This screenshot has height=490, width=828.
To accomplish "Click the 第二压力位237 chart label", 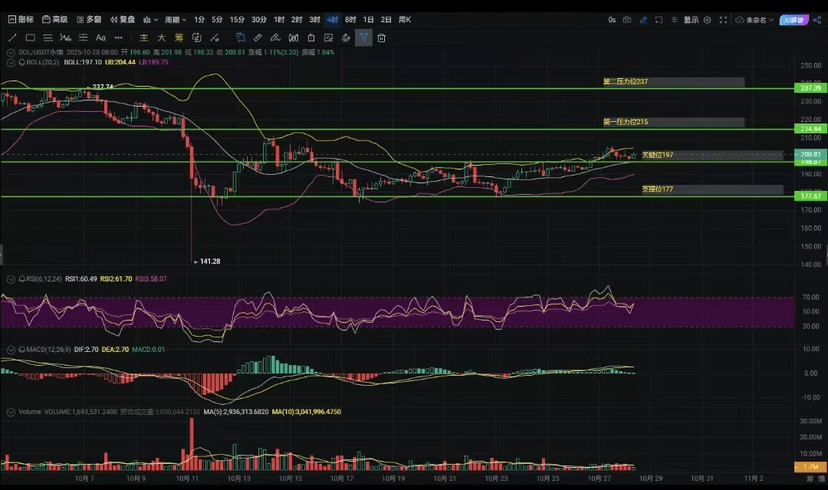I will (627, 82).
